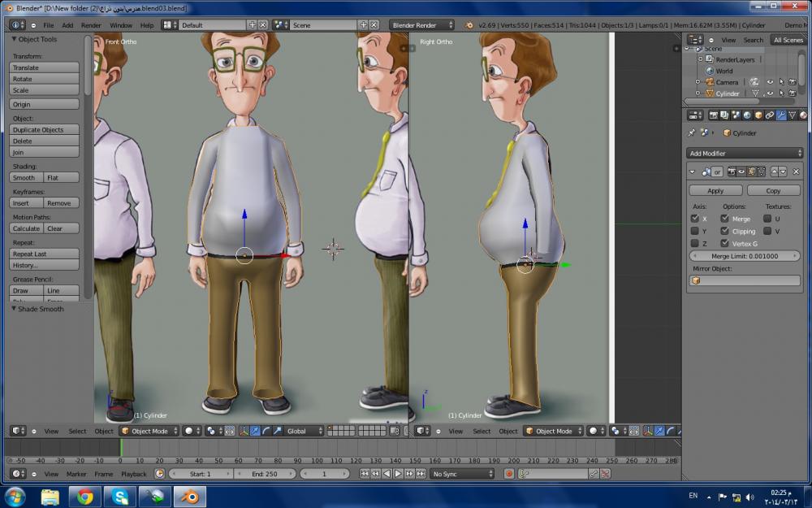Disable the Clipping option checkbox
The image size is (812, 508).
point(724,231)
